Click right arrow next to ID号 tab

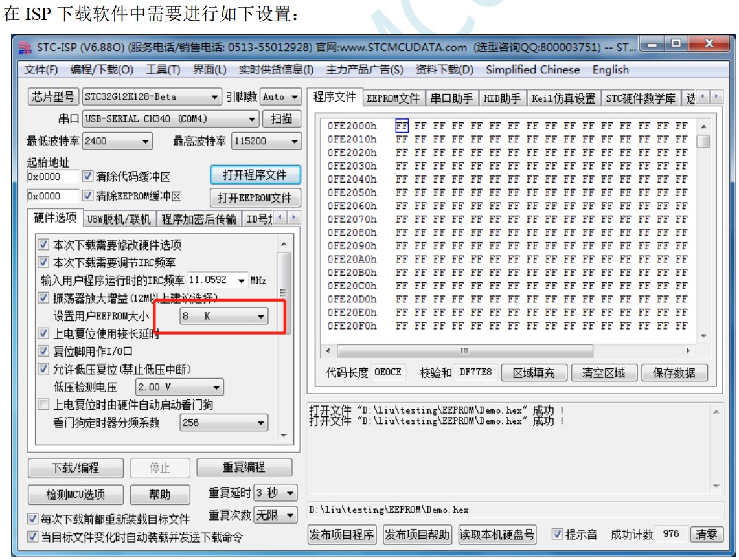294,217
